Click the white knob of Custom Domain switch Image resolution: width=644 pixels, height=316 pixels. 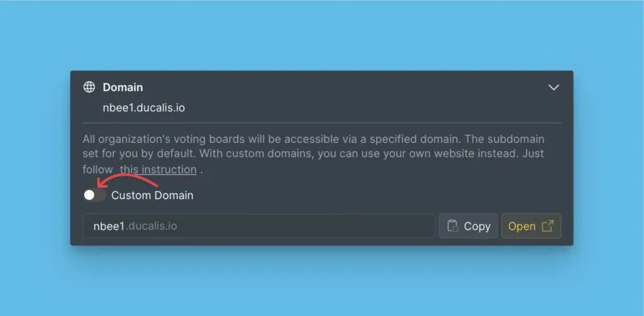(89, 195)
